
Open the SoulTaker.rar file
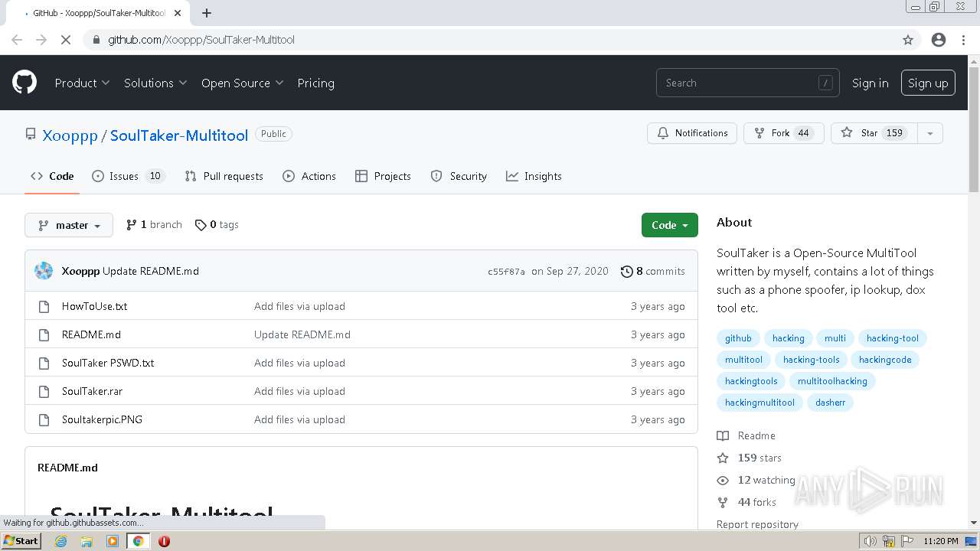coord(92,391)
